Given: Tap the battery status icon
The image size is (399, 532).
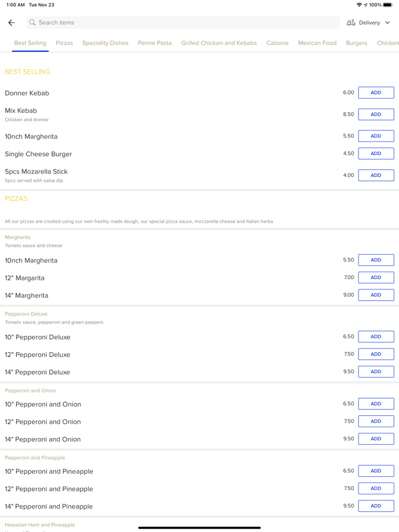Looking at the screenshot, I should pyautogui.click(x=388, y=5).
